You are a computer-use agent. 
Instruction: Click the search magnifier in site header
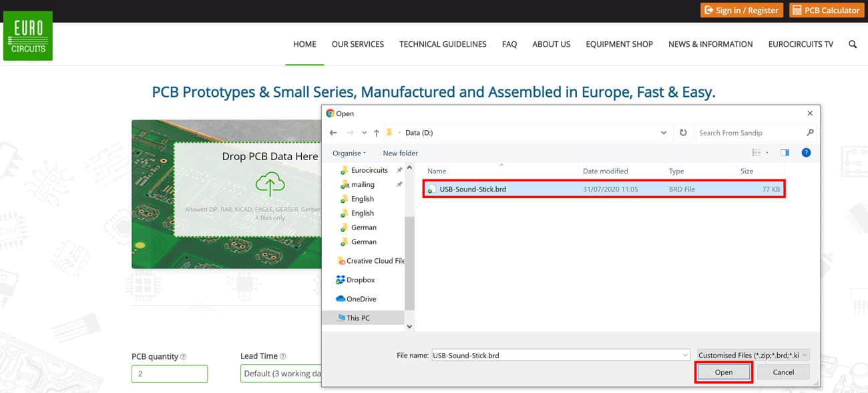(853, 44)
